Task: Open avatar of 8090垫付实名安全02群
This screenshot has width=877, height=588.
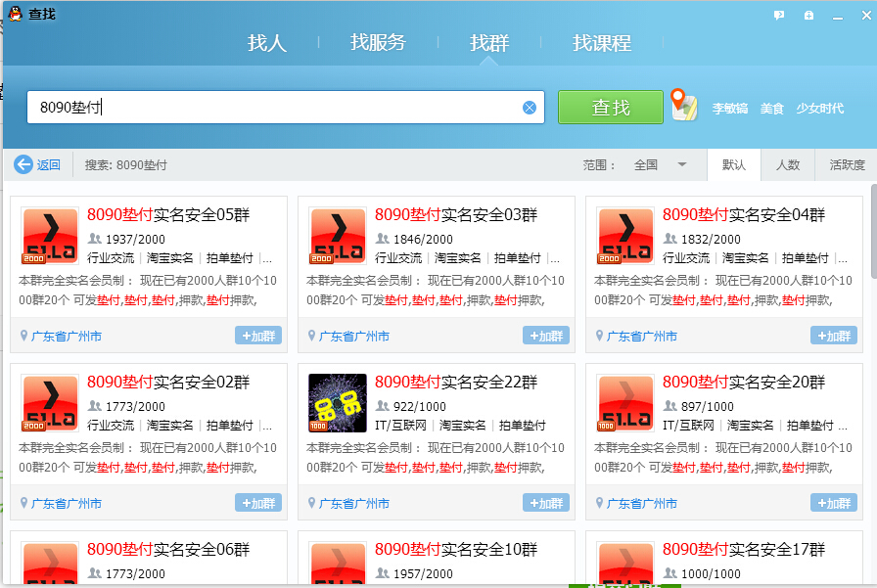Action: pyautogui.click(x=49, y=403)
